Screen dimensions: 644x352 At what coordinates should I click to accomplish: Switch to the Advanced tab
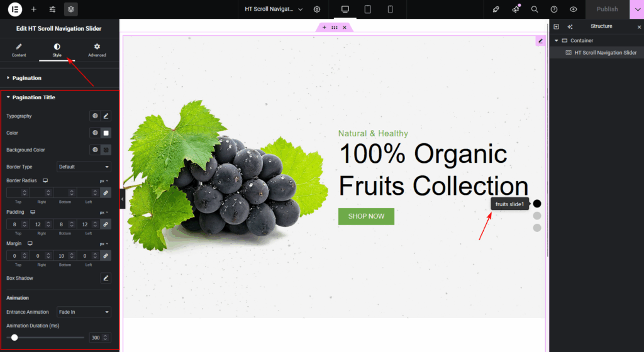(x=97, y=50)
